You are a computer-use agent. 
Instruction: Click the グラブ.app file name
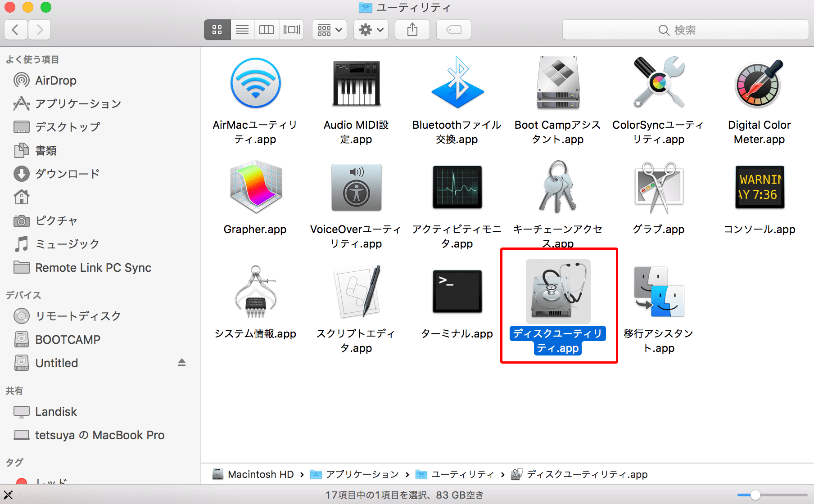659,229
